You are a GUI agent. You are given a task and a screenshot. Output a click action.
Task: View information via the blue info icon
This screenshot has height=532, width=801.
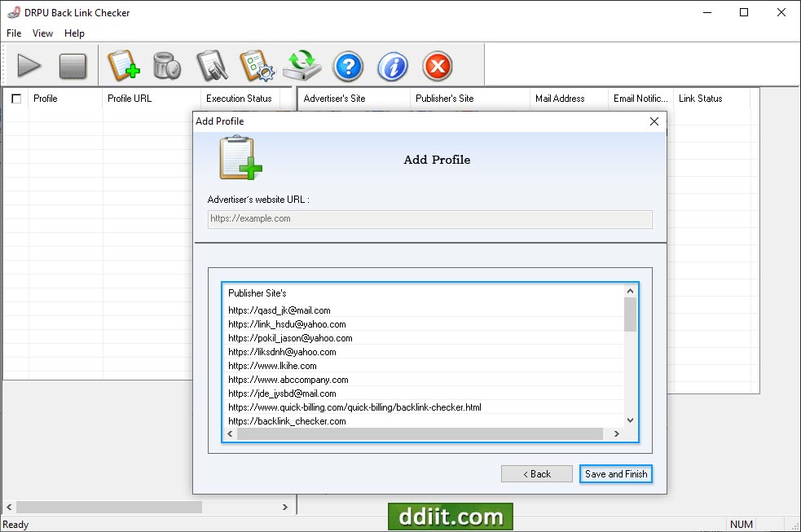[x=392, y=66]
